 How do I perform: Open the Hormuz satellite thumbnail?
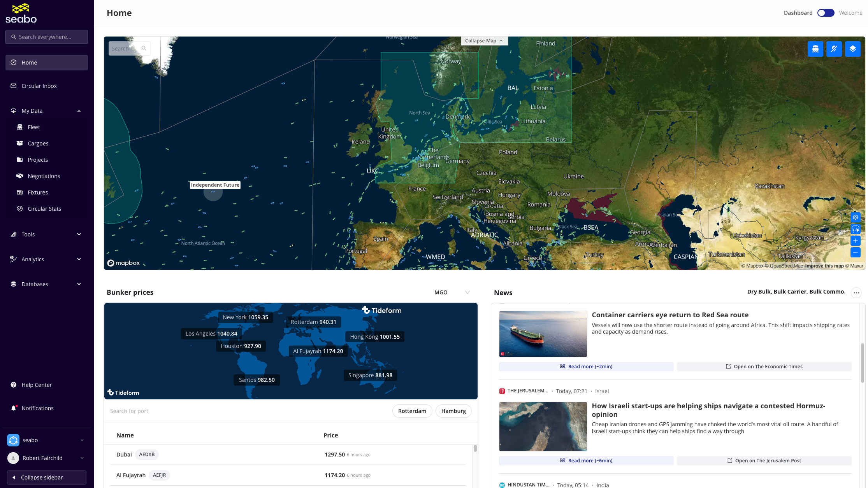543,427
